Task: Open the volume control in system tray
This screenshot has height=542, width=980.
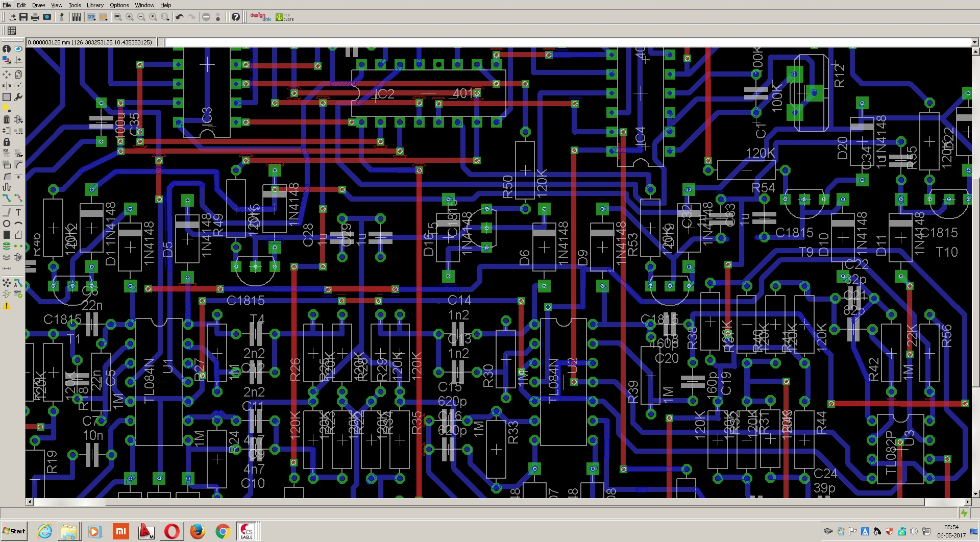Action: 914,531
